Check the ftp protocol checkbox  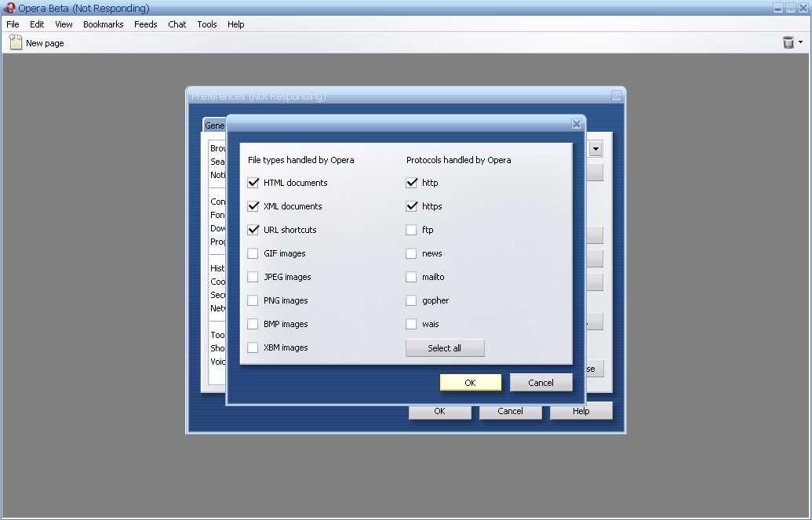(x=411, y=230)
